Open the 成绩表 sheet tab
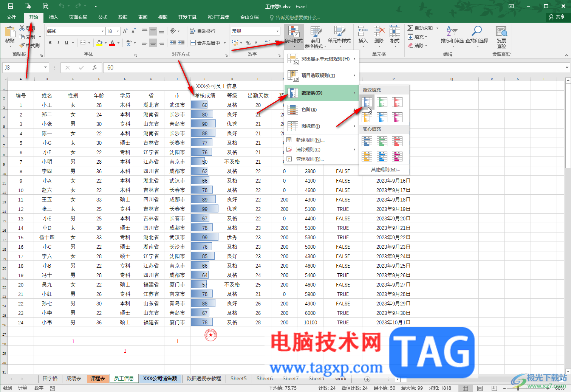Viewport: 571px width, 392px height. click(x=74, y=378)
